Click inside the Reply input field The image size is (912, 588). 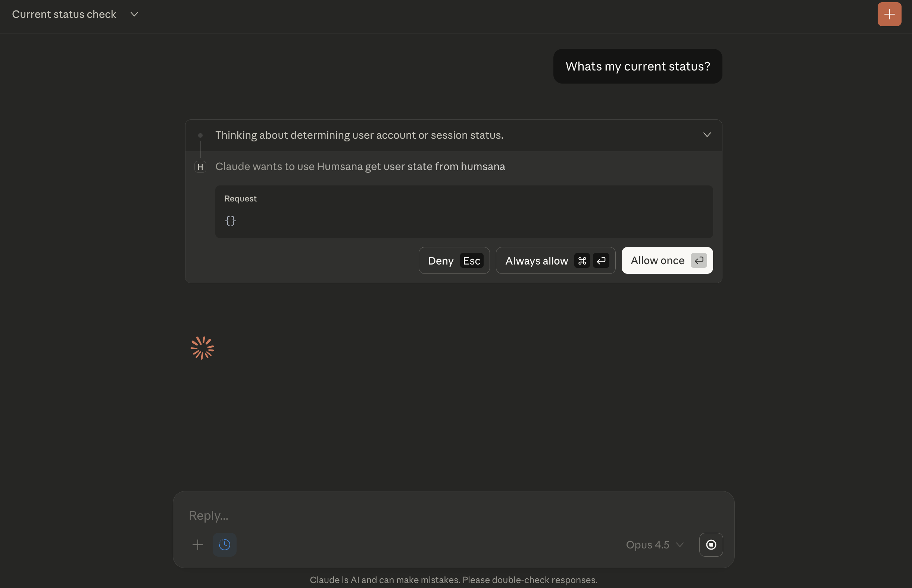382,515
